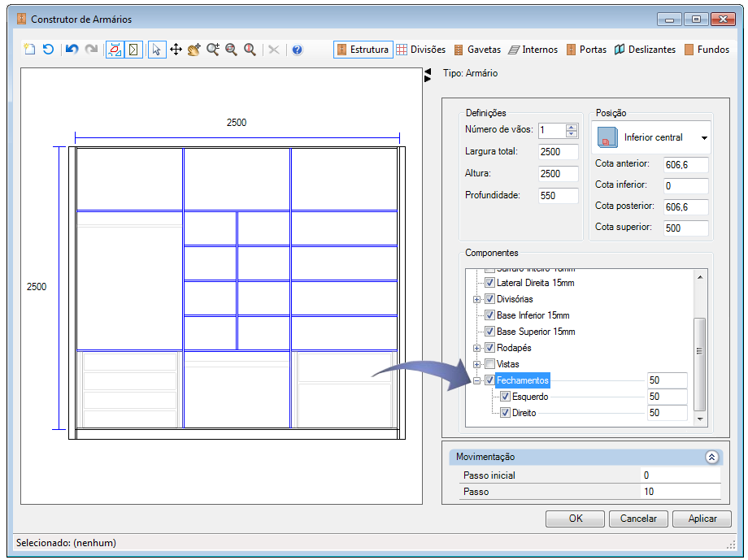The height and width of the screenshot is (560, 748).
Task: Uncheck the Fechamentos checkbox
Action: point(489,380)
